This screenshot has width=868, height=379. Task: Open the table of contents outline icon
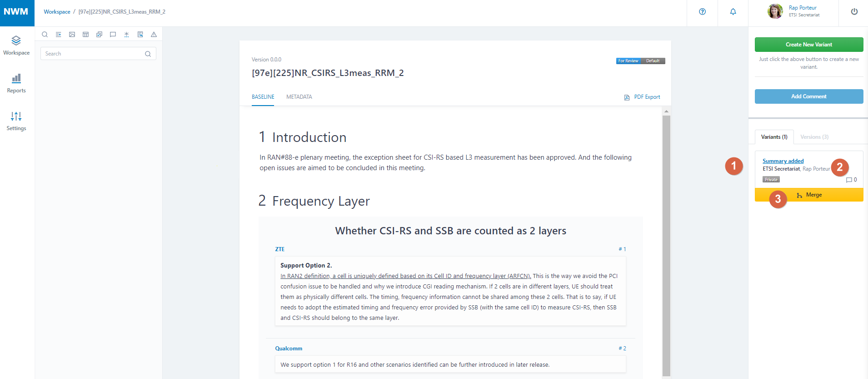coord(58,35)
